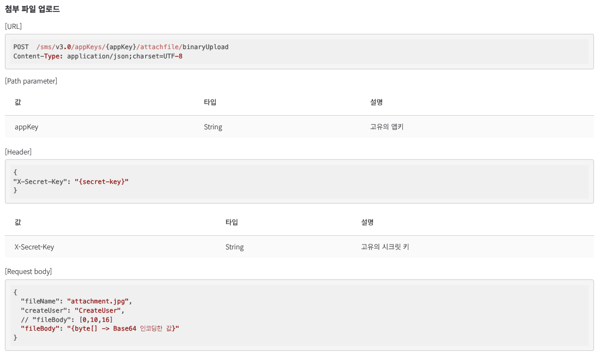The image size is (600, 364).
Task: Click the 타입 column header in Path parameter table
Action: (210, 102)
